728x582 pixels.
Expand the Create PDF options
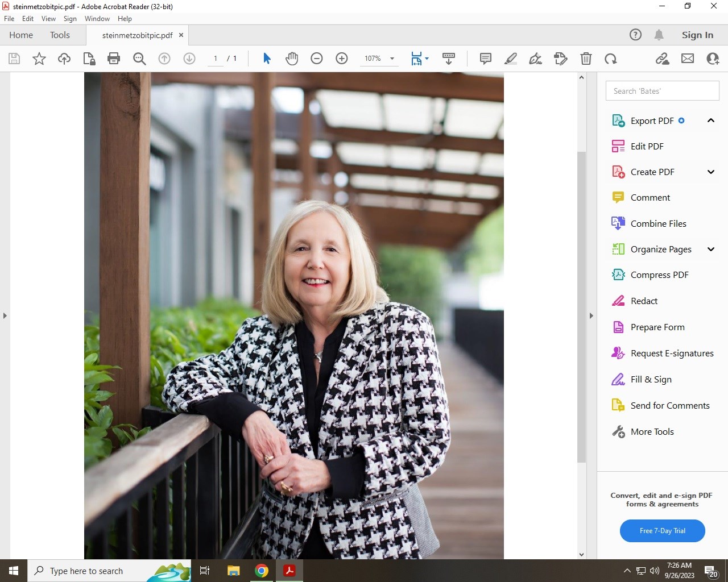[710, 172]
